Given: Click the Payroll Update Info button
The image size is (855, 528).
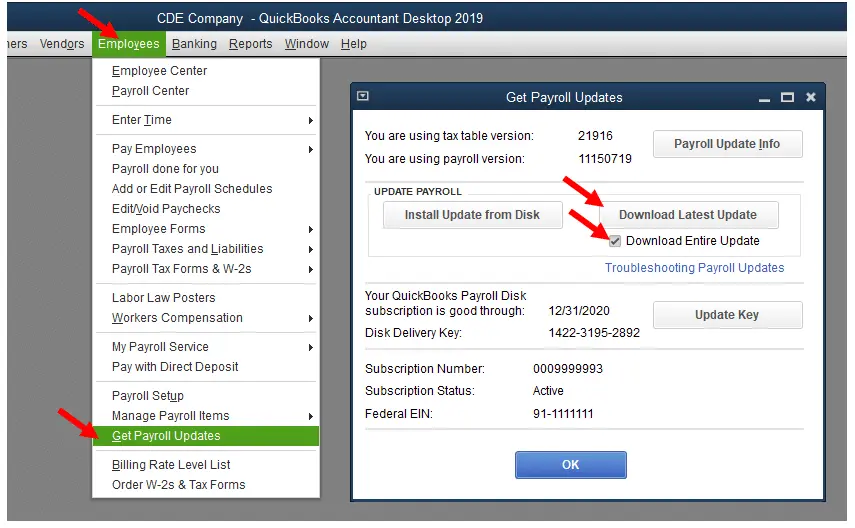Looking at the screenshot, I should pyautogui.click(x=727, y=144).
